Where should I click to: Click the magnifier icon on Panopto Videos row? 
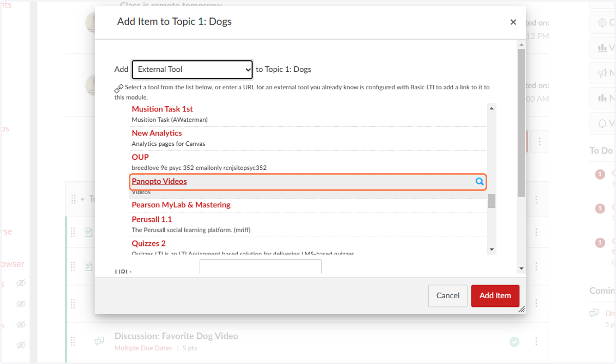[x=479, y=181]
